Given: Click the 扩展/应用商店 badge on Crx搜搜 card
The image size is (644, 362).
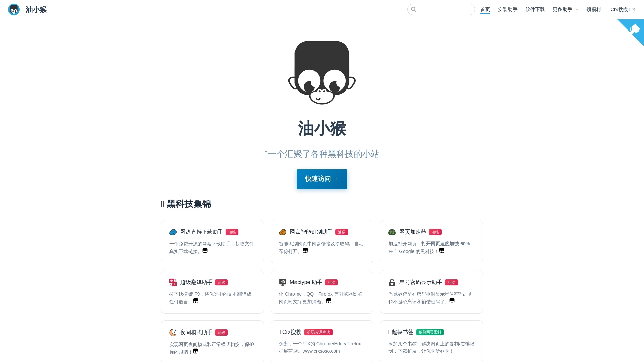Looking at the screenshot, I should point(318,332).
